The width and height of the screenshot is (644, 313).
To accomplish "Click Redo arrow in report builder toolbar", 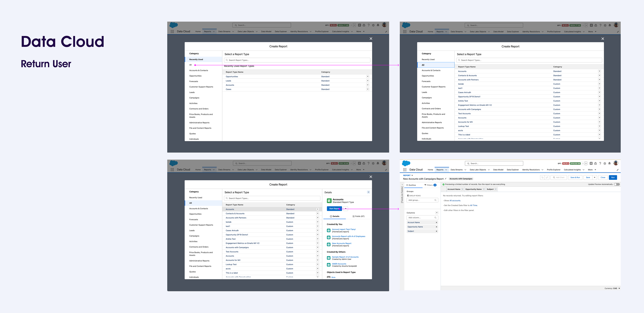I will 547,177.
